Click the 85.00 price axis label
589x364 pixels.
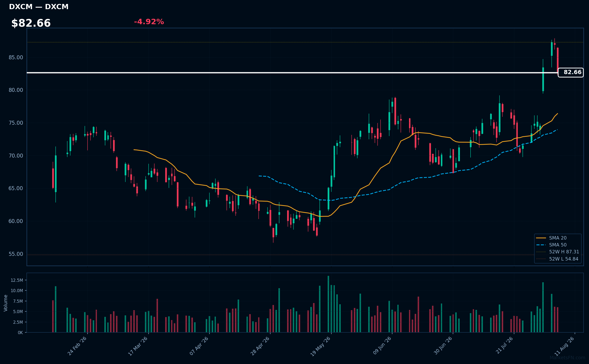(x=16, y=57)
